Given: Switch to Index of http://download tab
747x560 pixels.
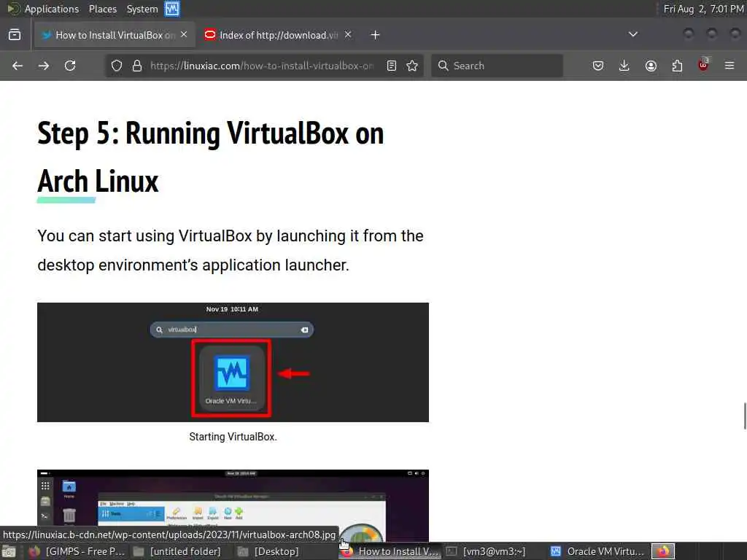Looking at the screenshot, I should coord(278,35).
